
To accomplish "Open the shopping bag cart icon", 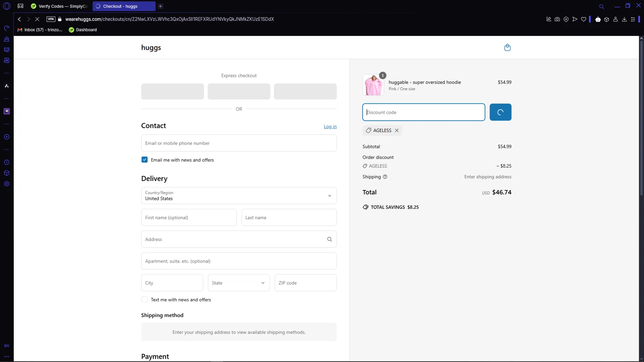I will 507,47.
